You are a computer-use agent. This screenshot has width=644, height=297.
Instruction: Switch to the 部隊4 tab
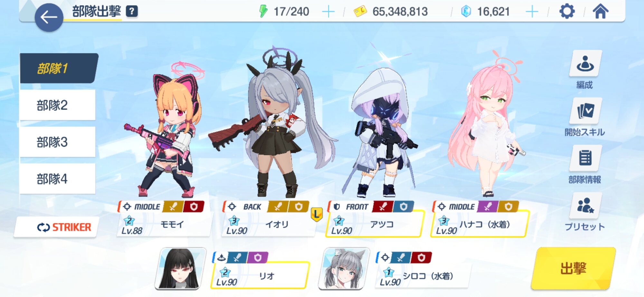point(57,179)
